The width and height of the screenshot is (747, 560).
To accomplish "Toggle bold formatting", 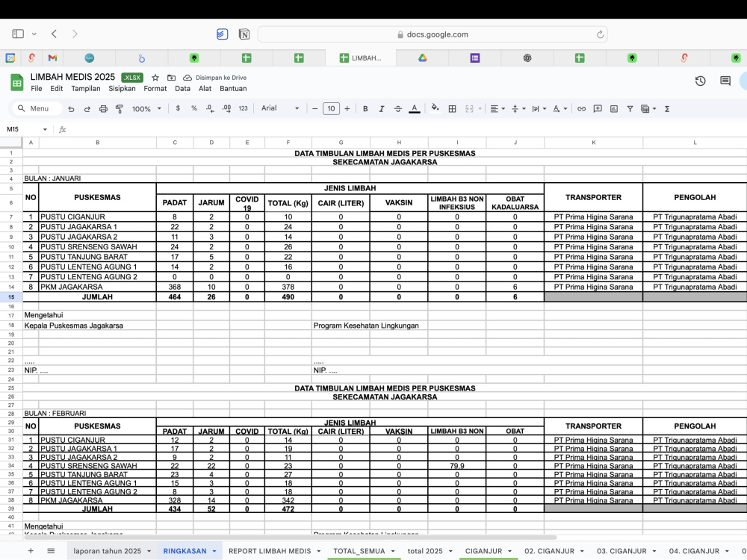I will click(365, 108).
